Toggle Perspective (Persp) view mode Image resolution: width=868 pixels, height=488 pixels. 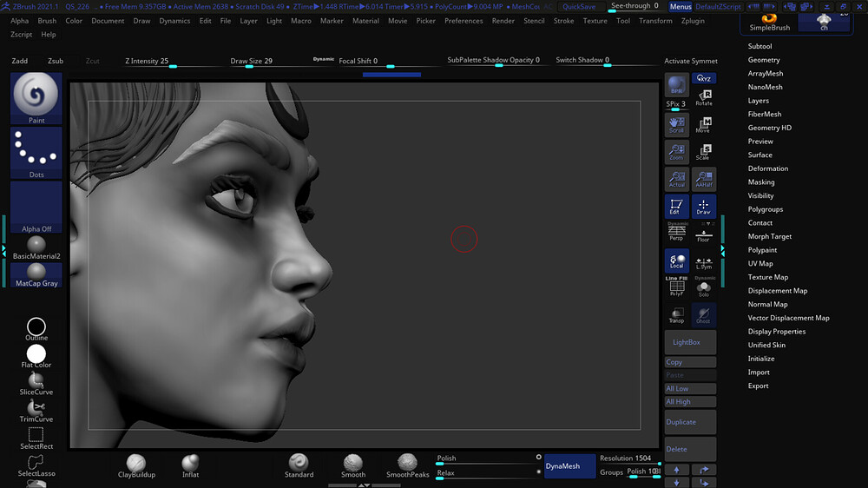pyautogui.click(x=676, y=232)
